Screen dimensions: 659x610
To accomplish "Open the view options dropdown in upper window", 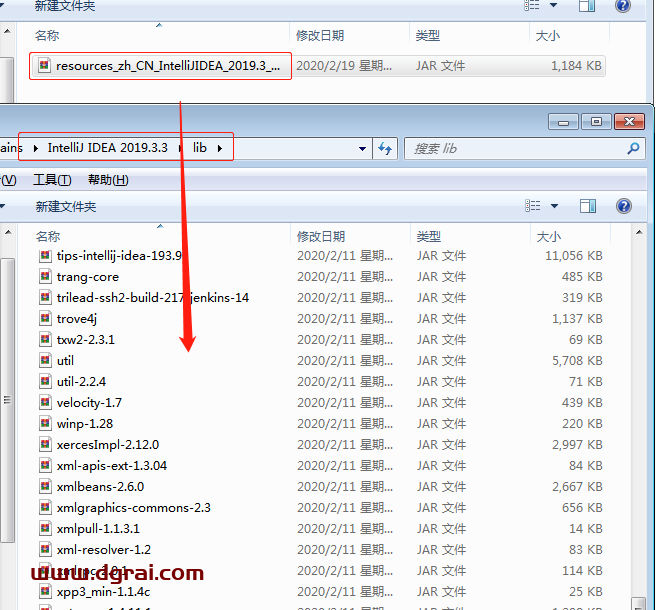I will click(554, 5).
